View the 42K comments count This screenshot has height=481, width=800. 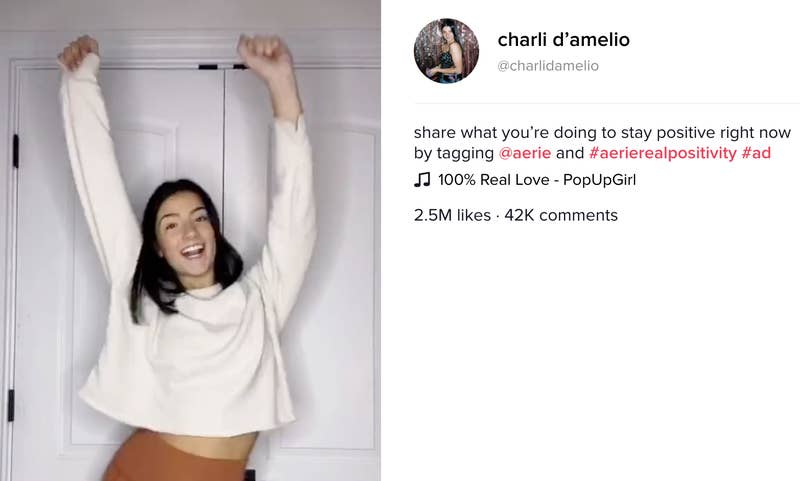[x=561, y=215]
